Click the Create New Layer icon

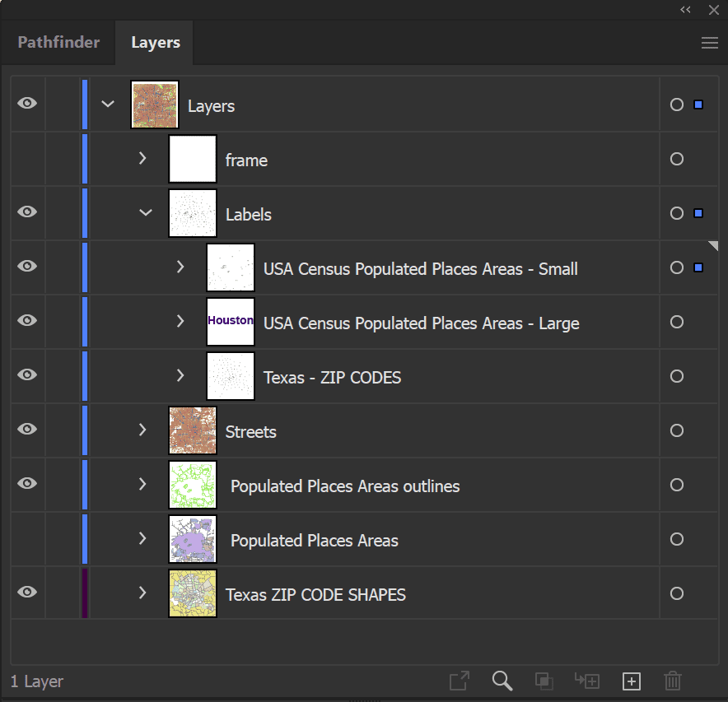point(631,681)
